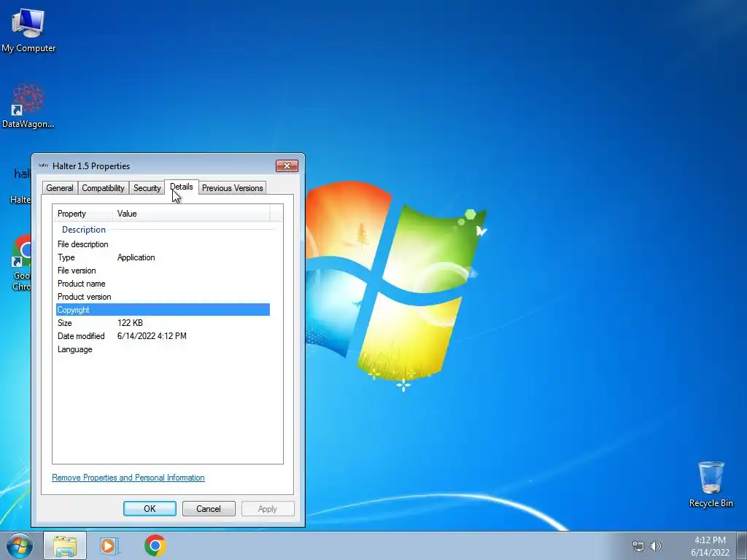This screenshot has height=560, width=747.
Task: Select the Size row
Action: pyautogui.click(x=163, y=323)
